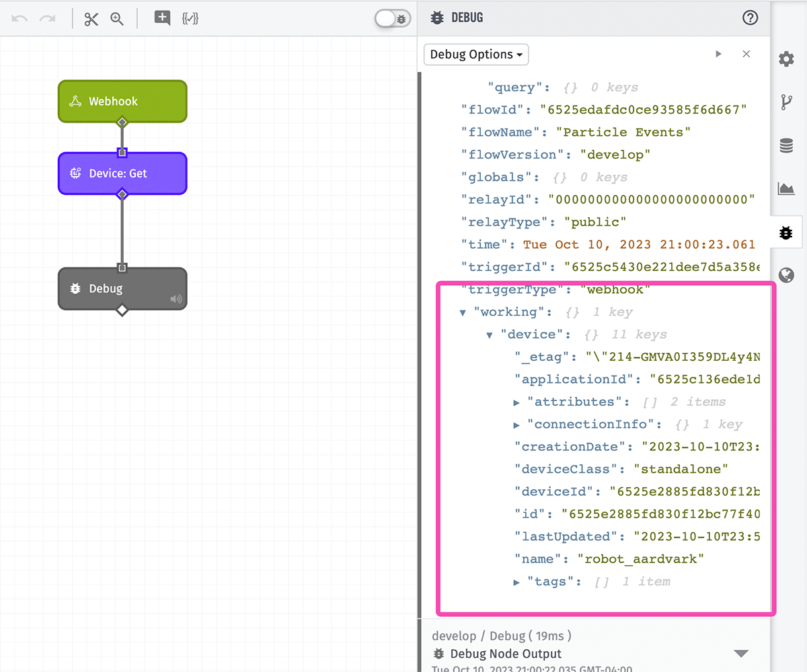Screen dimensions: 807x672
Task: Open the Debug Options dropdown
Action: tap(476, 54)
